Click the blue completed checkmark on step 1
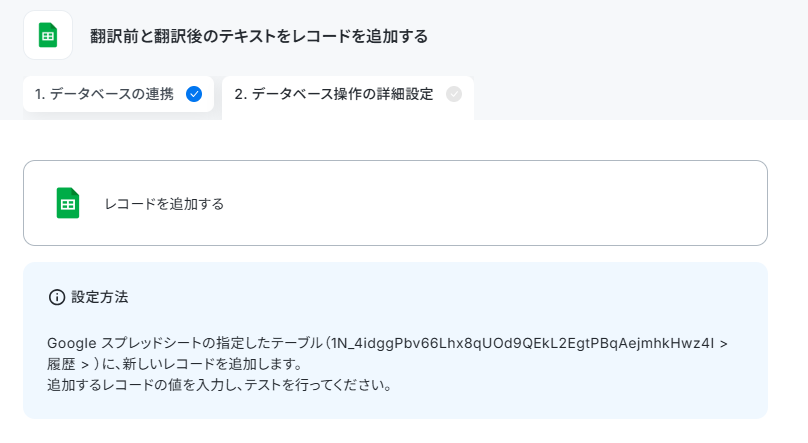Screen dimensions: 808x443 coord(194,94)
